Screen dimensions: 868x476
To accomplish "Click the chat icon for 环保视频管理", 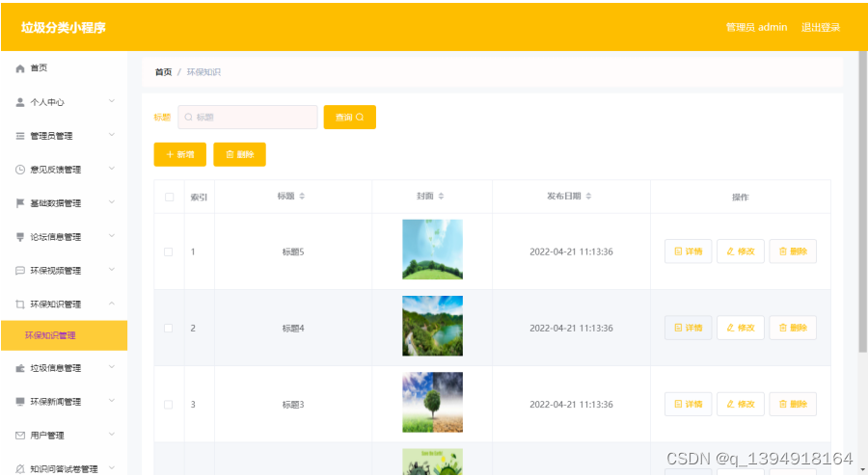I will pos(20,271).
